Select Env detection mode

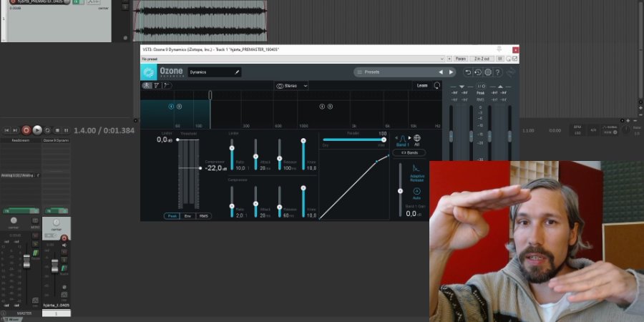point(187,216)
